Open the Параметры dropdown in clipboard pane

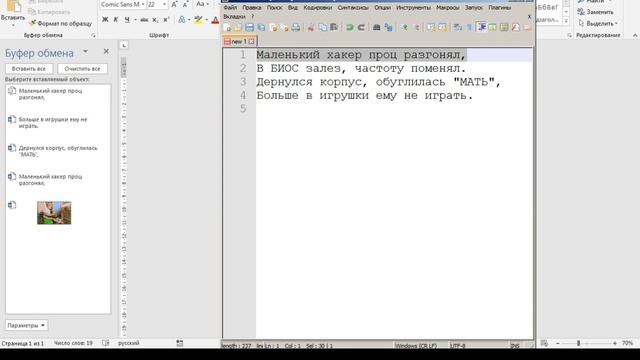pos(27,325)
